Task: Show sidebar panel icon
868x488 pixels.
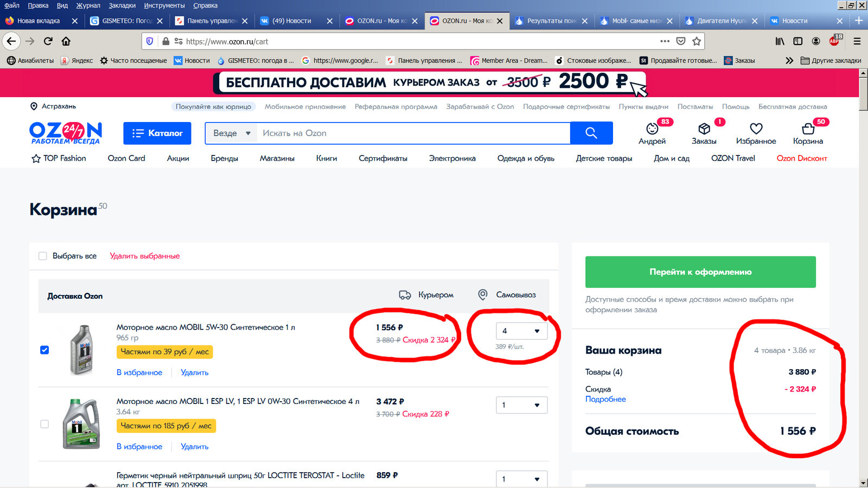Action: [797, 41]
